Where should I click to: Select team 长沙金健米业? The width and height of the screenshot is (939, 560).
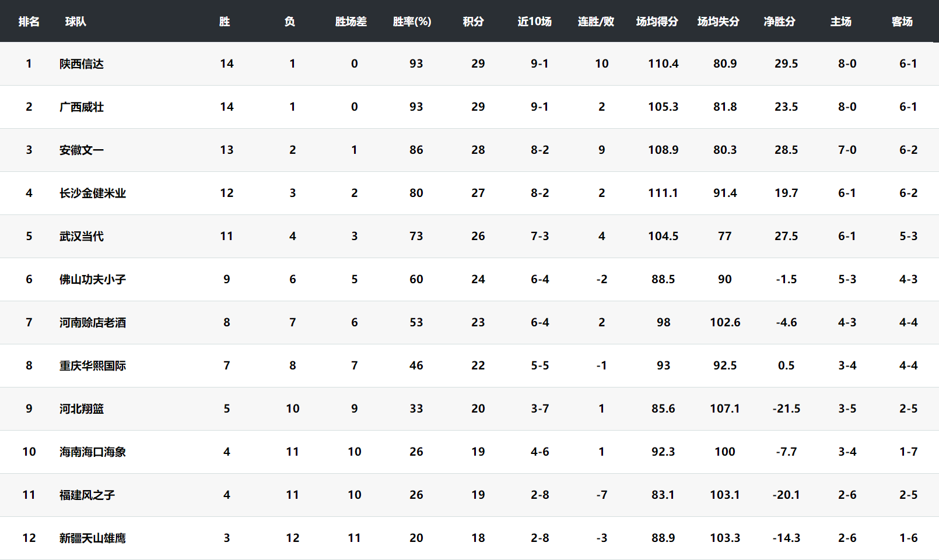pyautogui.click(x=93, y=193)
